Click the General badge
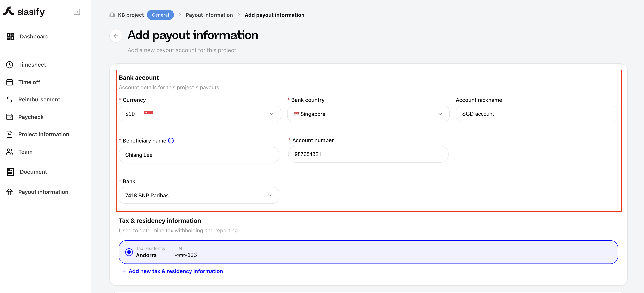Image resolution: width=644 pixels, height=293 pixels. click(160, 15)
